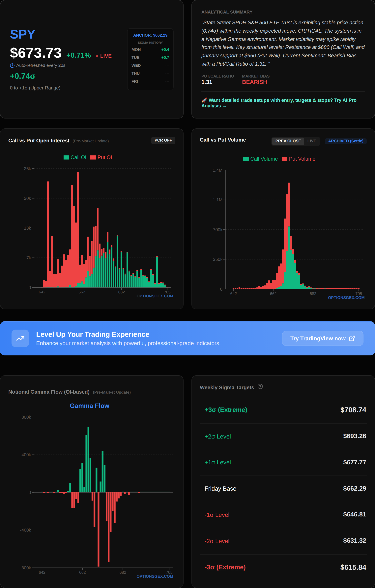Click the Gamma Flow legend label

[x=89, y=406]
